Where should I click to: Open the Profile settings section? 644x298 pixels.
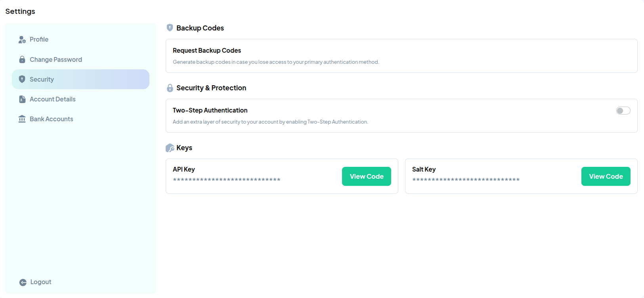tap(38, 39)
